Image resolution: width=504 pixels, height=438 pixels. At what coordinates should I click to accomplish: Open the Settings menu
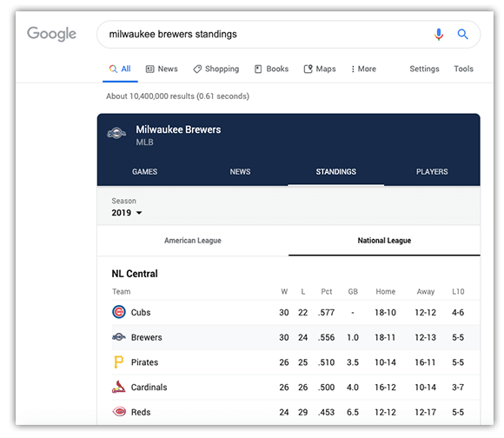[424, 69]
